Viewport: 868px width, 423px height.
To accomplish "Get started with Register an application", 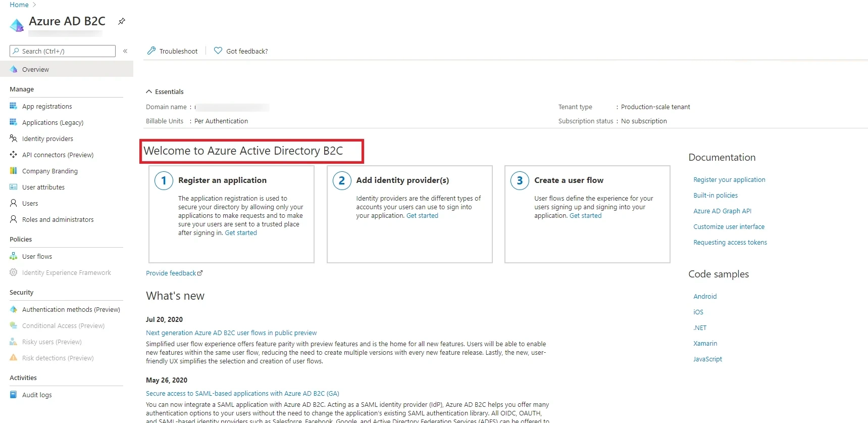I will point(241,232).
